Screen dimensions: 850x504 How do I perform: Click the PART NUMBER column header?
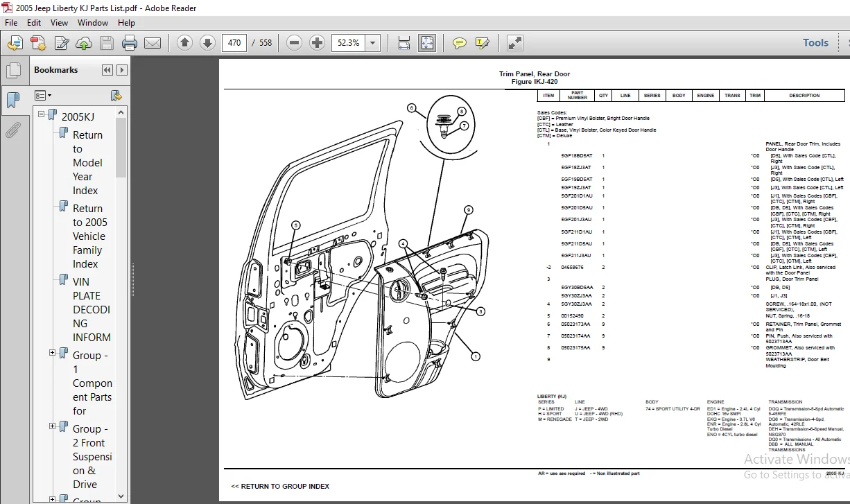click(578, 96)
